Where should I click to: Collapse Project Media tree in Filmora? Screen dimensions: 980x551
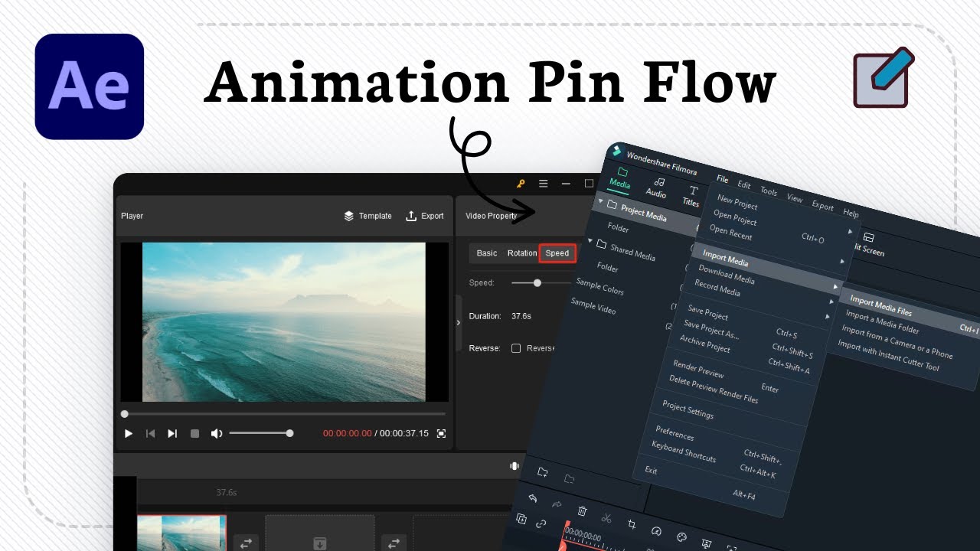pyautogui.click(x=601, y=201)
